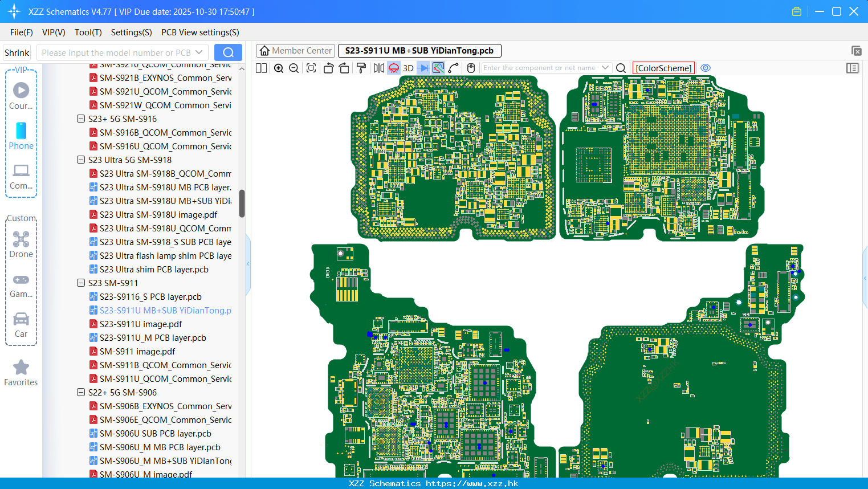Collapse the S23 Ultra 5G SM-S918 group
868x489 pixels.
pos(81,160)
